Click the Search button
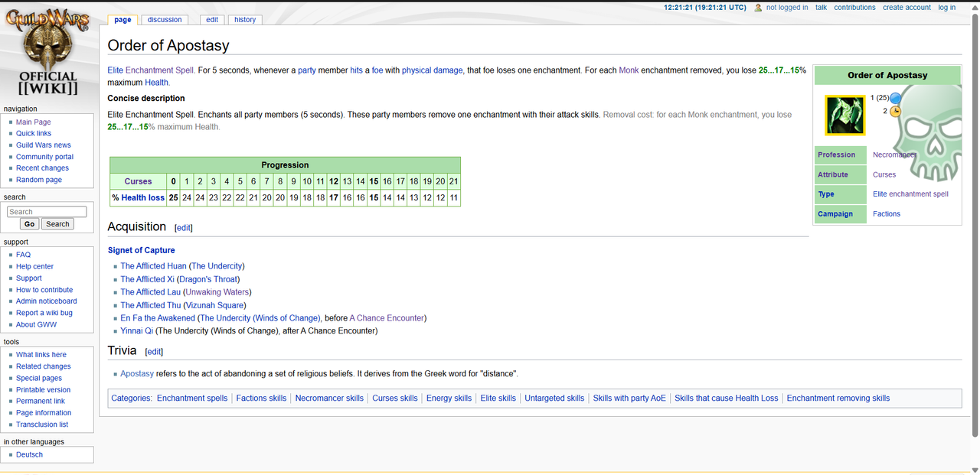This screenshot has height=475, width=980. pos(57,224)
